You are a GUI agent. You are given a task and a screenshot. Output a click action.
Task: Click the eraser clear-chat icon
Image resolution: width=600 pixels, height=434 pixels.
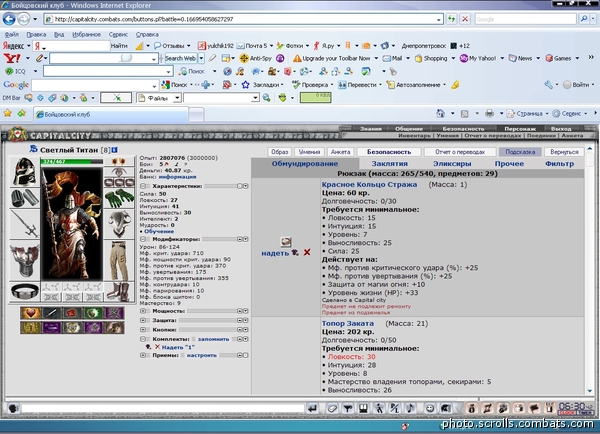332,408
